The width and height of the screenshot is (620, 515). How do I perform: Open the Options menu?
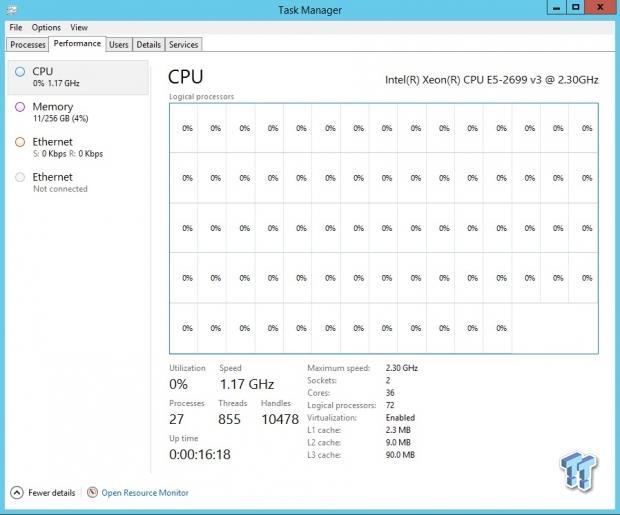46,27
